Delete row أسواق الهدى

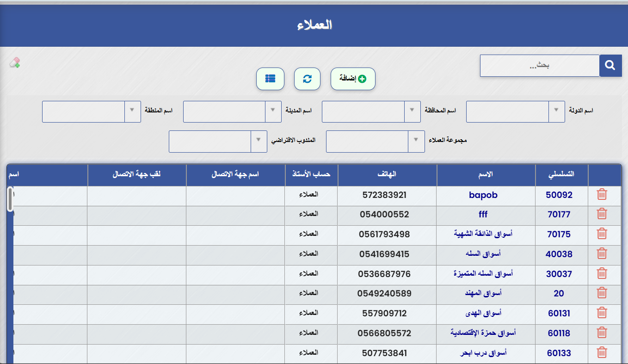[602, 313]
